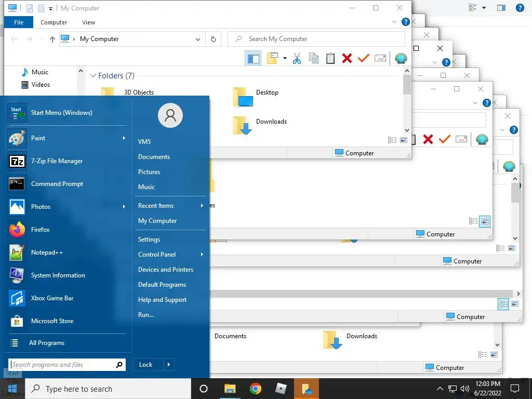
Task: Open the File tab in My Computer
Action: click(x=19, y=22)
